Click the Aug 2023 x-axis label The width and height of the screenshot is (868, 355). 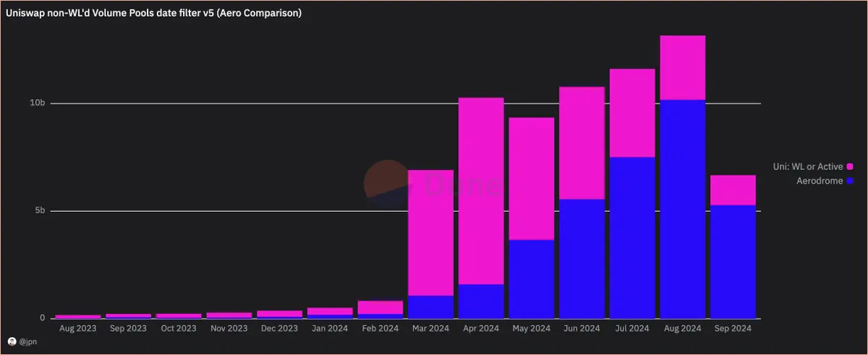click(x=78, y=328)
